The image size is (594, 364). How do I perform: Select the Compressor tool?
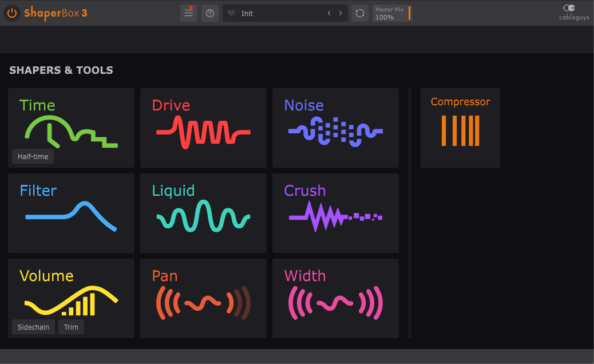tap(460, 128)
